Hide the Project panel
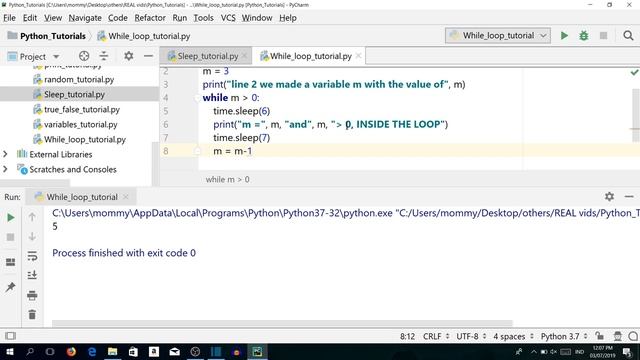Image resolution: width=640 pixels, height=360 pixels. pos(148,56)
